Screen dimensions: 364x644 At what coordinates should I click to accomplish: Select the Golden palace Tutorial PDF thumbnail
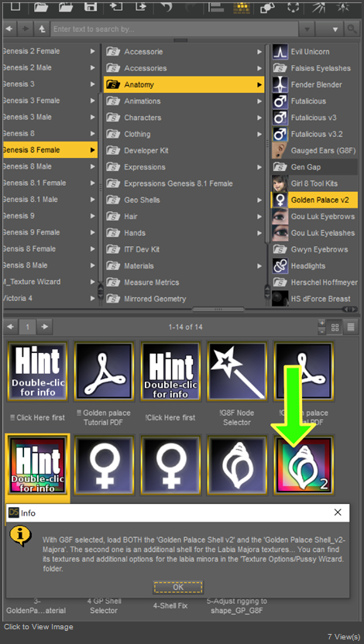pos(105,372)
